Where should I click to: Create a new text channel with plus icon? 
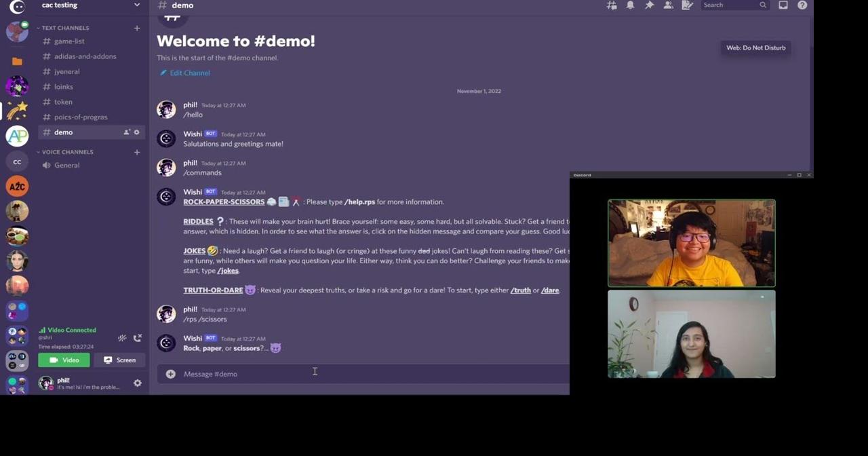click(x=137, y=28)
